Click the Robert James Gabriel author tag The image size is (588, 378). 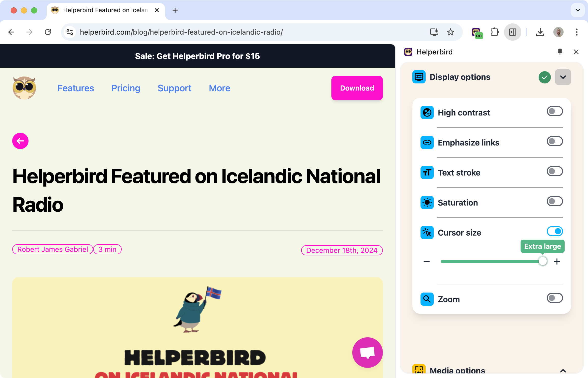pos(52,250)
